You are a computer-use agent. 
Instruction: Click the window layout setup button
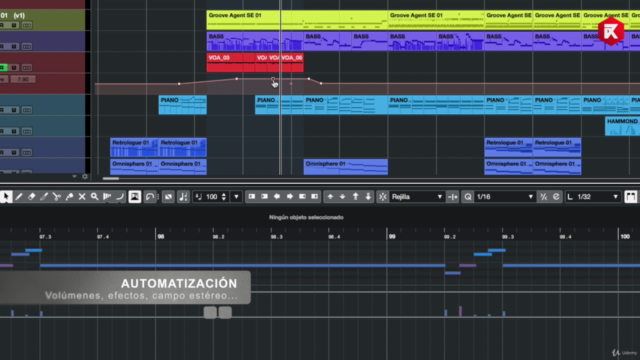[x=631, y=197]
